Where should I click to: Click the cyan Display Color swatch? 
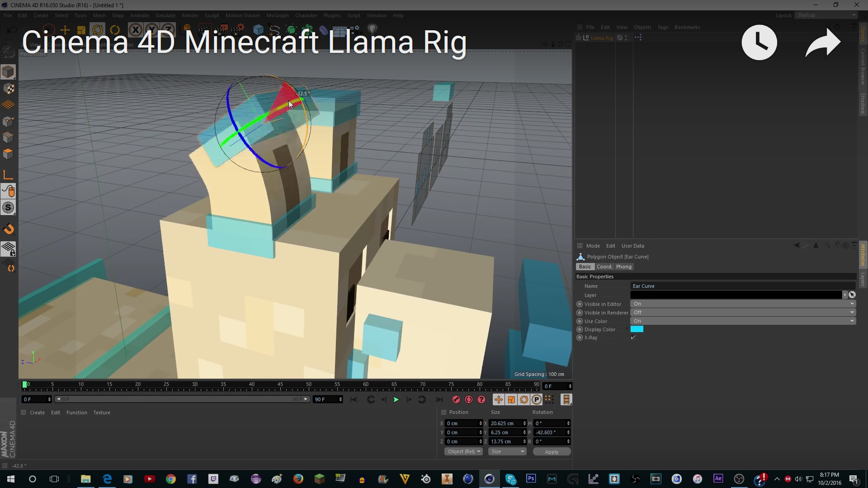[637, 329]
